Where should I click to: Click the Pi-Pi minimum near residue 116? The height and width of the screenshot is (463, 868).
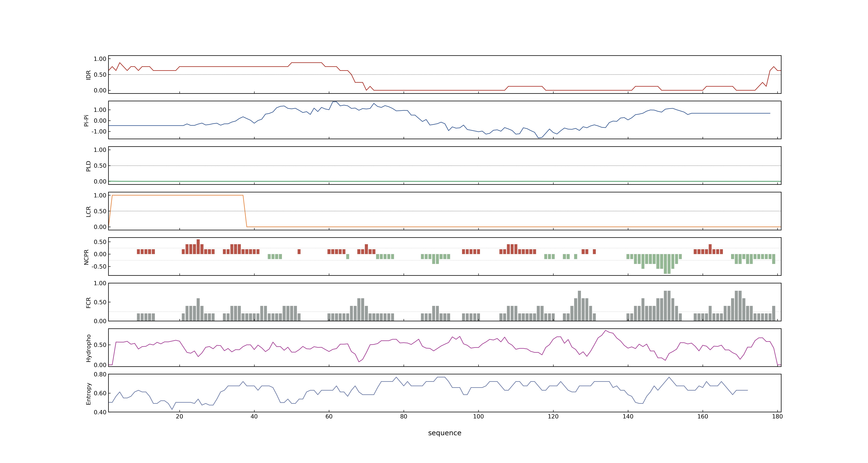(x=538, y=138)
